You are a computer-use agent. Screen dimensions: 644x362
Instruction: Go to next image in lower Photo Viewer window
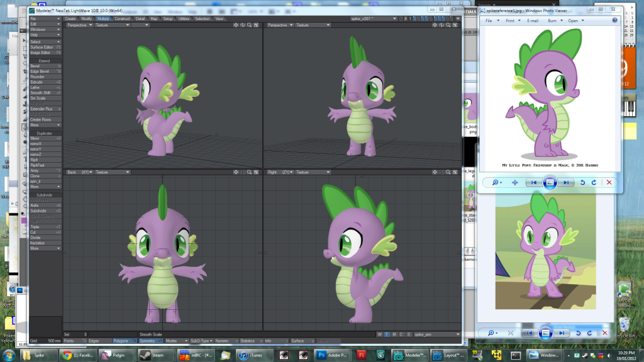[x=562, y=333]
